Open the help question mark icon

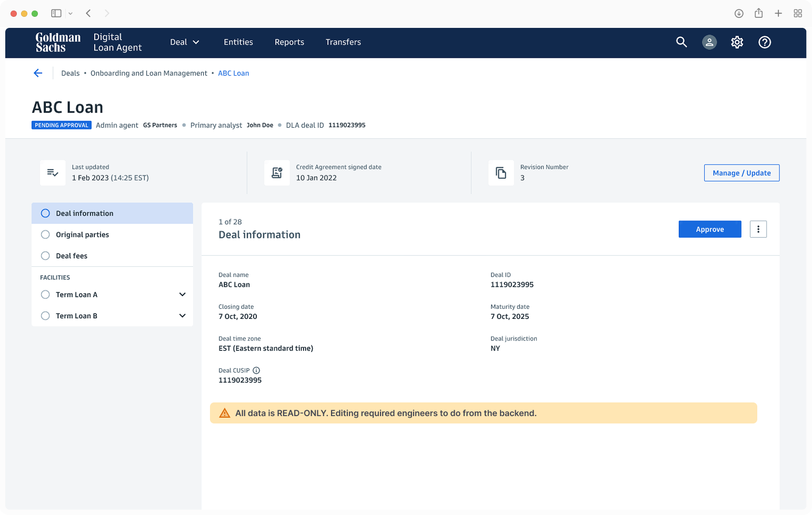tap(765, 42)
